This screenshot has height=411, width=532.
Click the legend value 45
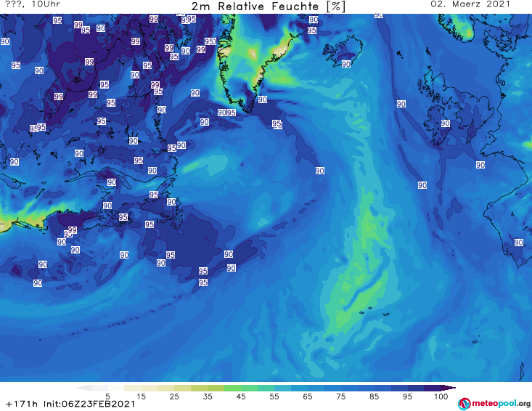click(241, 396)
